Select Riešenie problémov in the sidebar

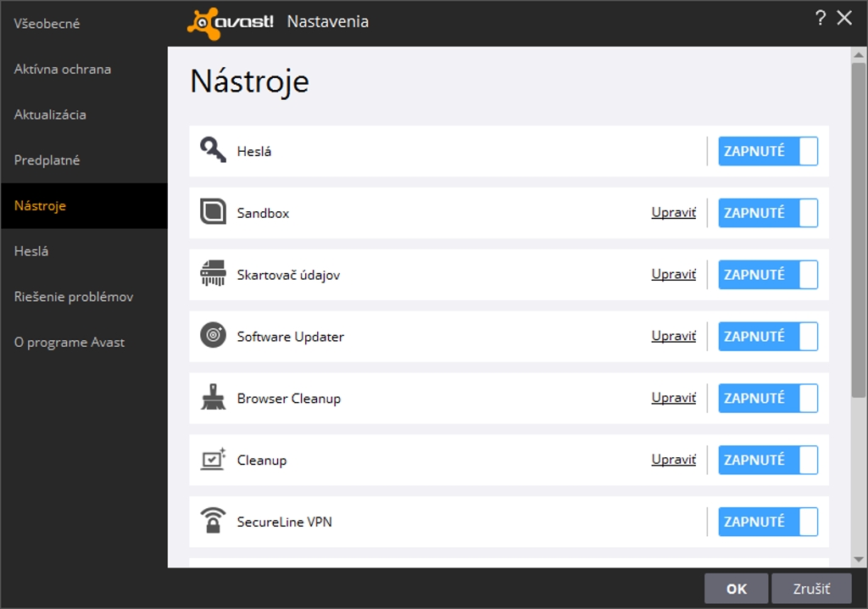point(74,297)
